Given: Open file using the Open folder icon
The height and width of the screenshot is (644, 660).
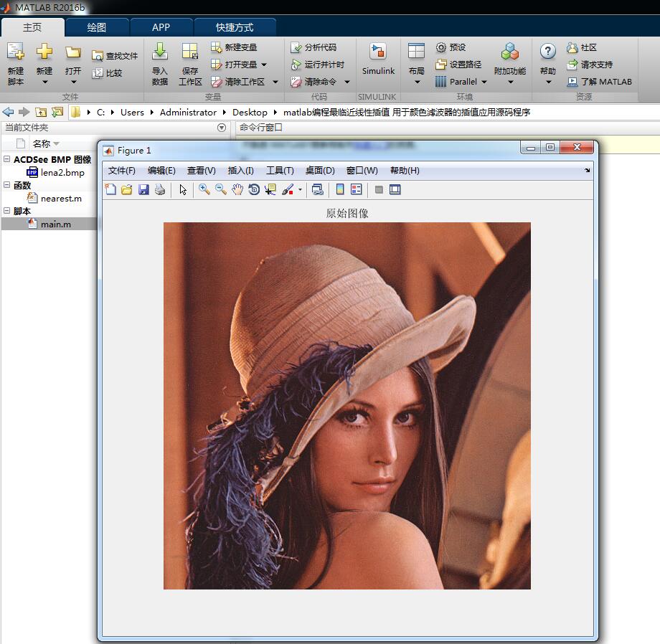Looking at the screenshot, I should 73,52.
